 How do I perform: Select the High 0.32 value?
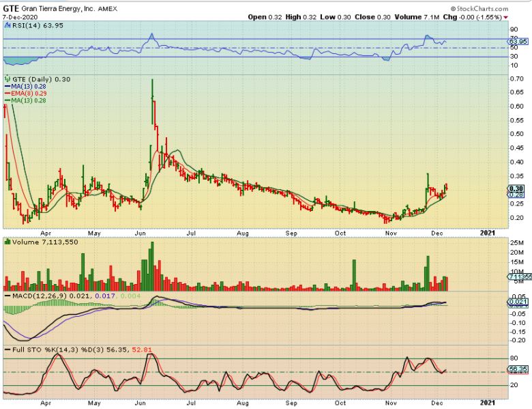(301, 17)
